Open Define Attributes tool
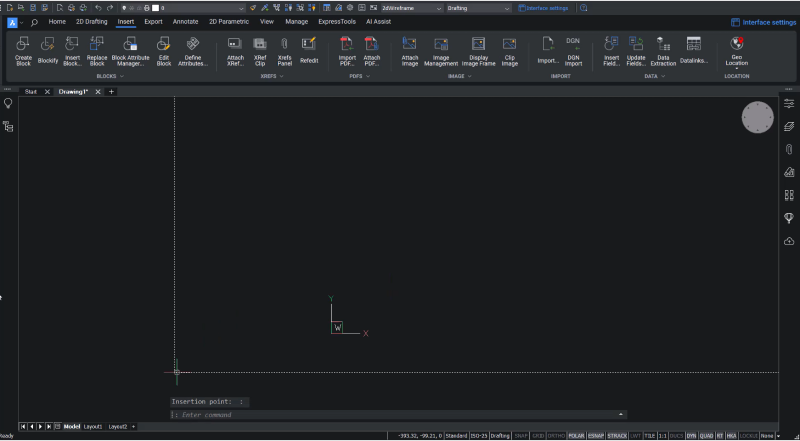Screen dimensions: 800x441 [x=193, y=51]
